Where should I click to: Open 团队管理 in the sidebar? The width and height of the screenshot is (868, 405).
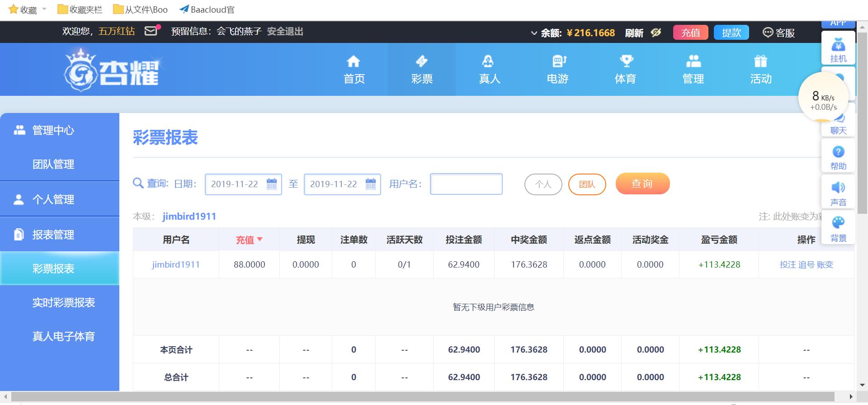click(x=53, y=164)
